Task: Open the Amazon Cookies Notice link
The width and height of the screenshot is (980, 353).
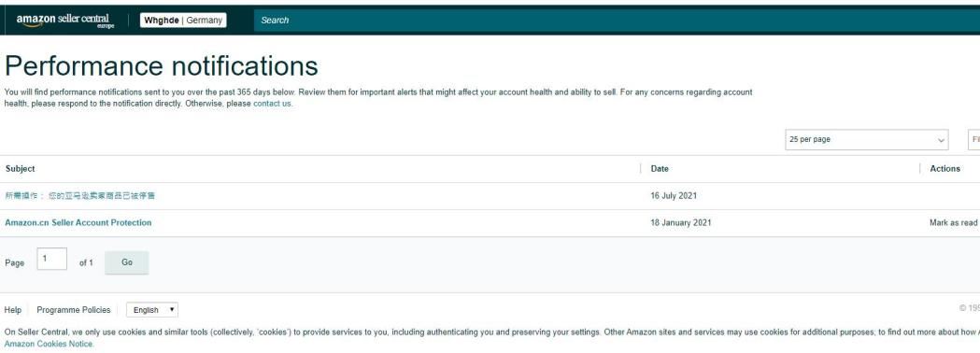Action: pos(49,345)
